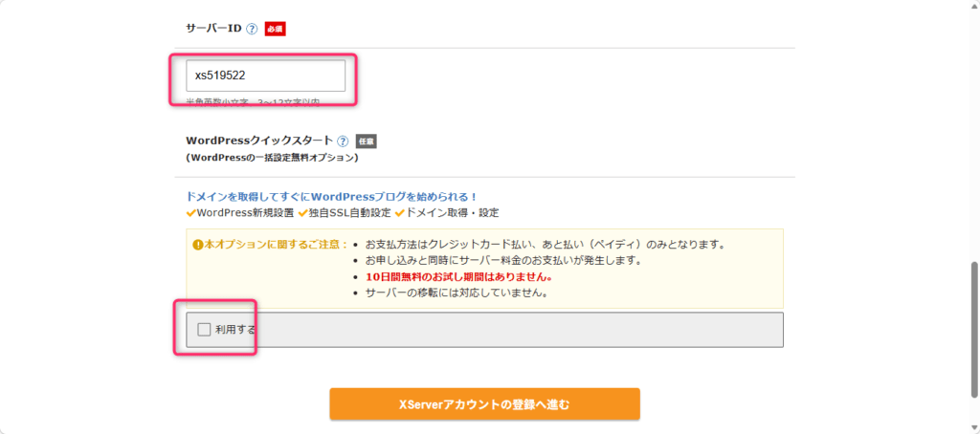Click the checkmark icon before ドメイン取得・設定

(400, 212)
